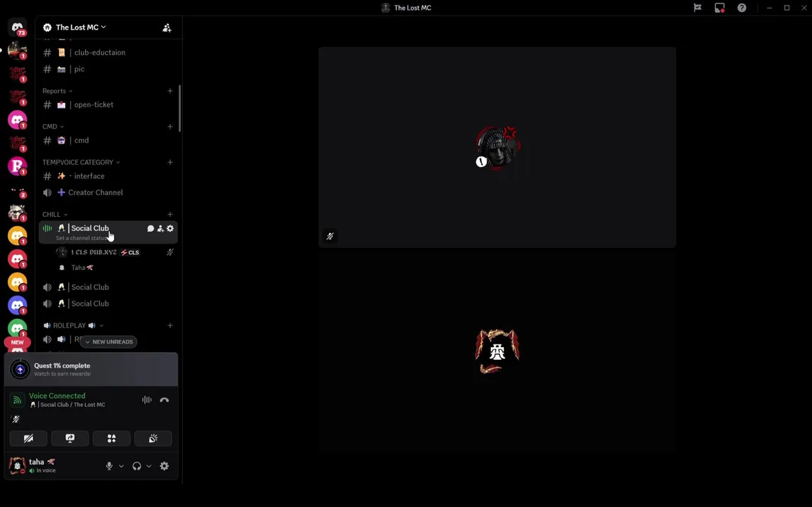Disconnect from voice with hang-up icon

(x=164, y=400)
